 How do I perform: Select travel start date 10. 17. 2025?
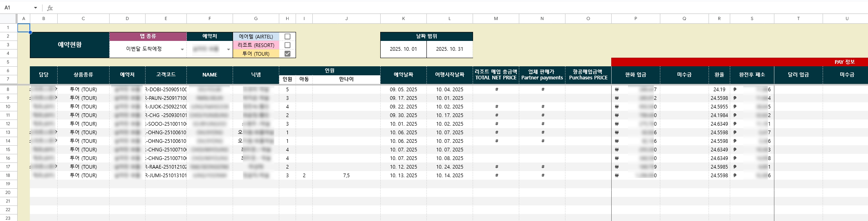pyautogui.click(x=450, y=115)
